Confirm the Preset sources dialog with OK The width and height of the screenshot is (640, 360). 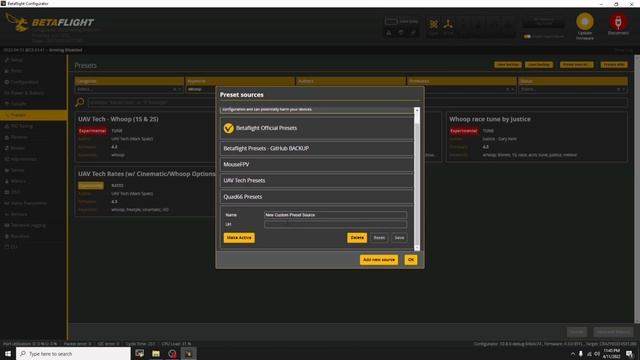pos(411,260)
